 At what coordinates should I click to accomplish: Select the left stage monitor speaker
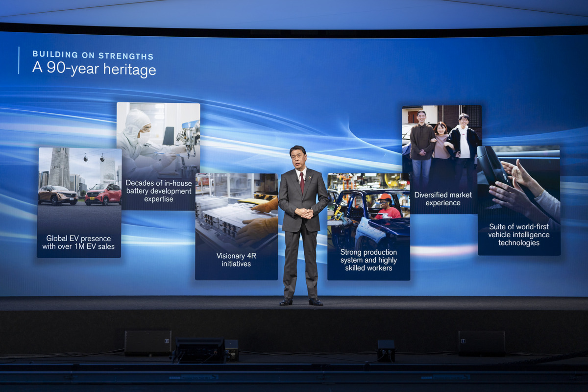[x=148, y=343]
